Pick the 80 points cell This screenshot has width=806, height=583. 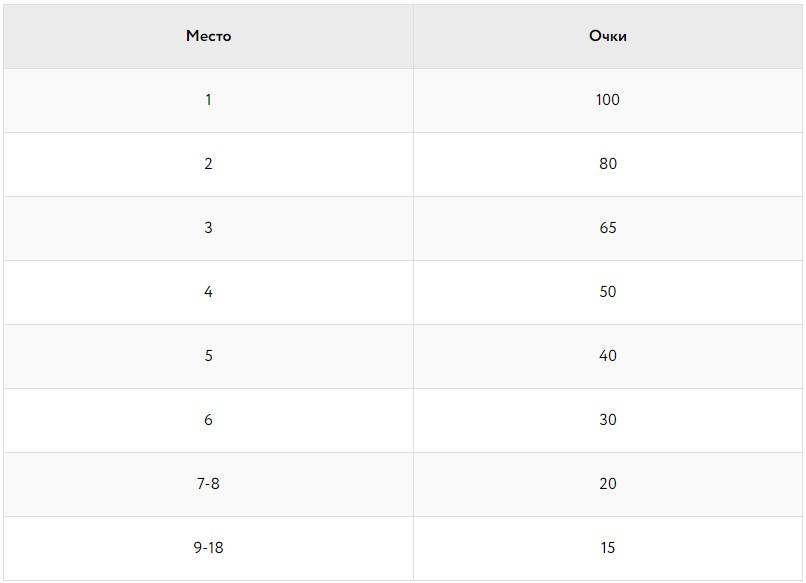608,164
